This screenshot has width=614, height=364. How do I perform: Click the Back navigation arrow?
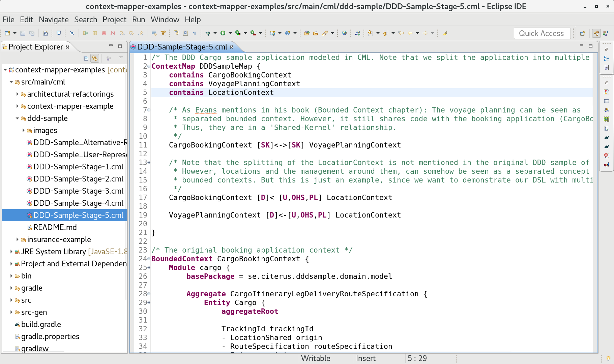410,33
